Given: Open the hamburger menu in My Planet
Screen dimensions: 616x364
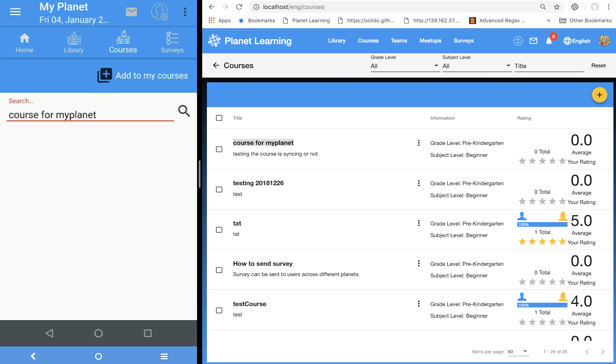Looking at the screenshot, I should click(15, 12).
